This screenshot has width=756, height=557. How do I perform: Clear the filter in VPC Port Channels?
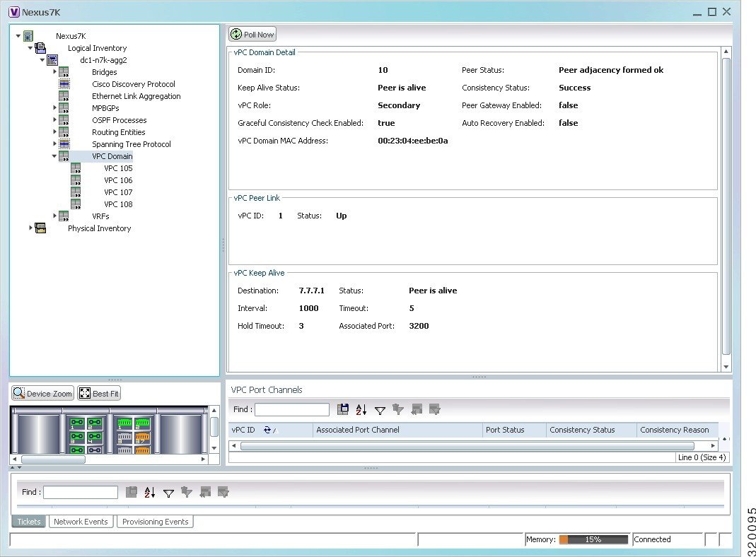397,409
